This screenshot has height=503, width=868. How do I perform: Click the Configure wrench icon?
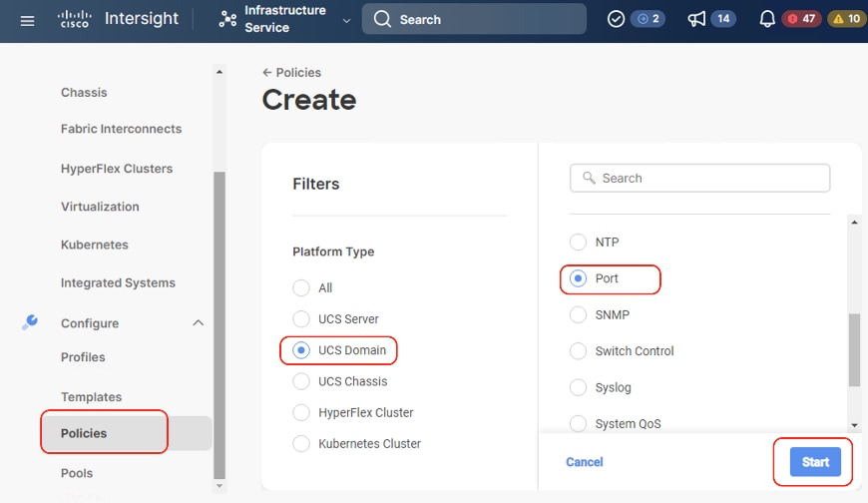30,322
